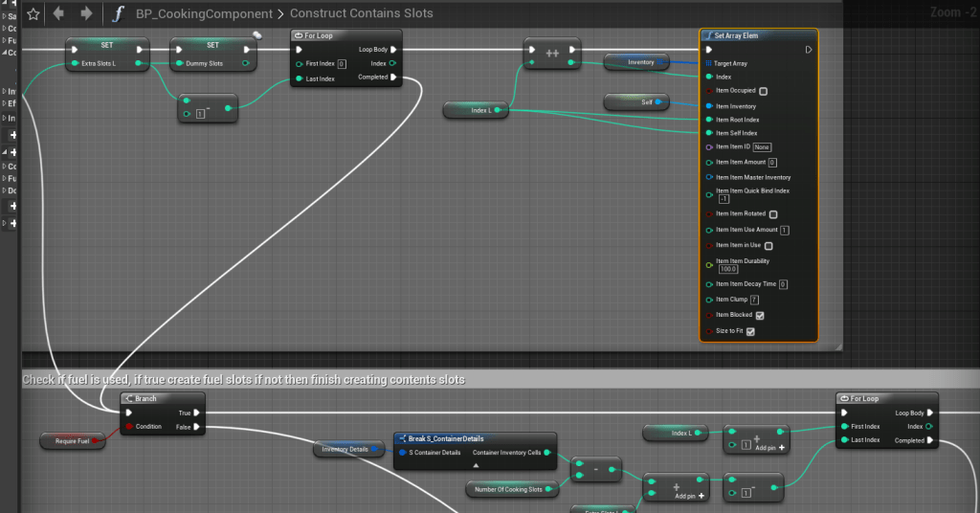Click the increment (++) node
This screenshot has width=980, height=513.
tap(552, 55)
